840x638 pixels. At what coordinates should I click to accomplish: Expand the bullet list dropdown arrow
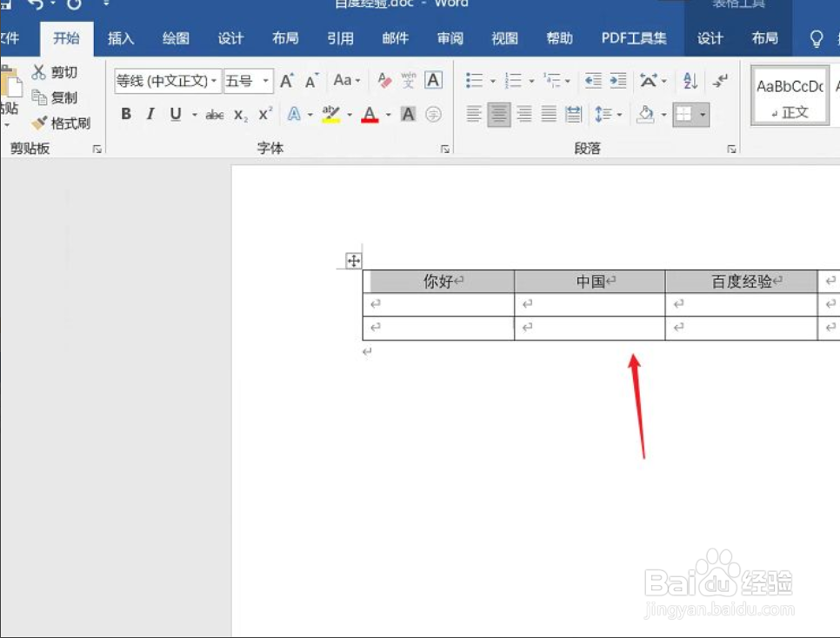tap(493, 80)
